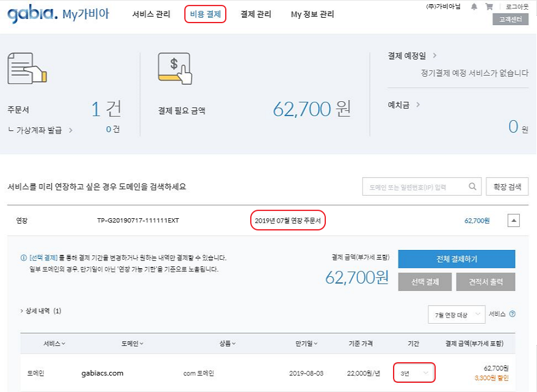Click the order document illustration icon
Viewport: 537px width, 392px height.
click(x=27, y=68)
